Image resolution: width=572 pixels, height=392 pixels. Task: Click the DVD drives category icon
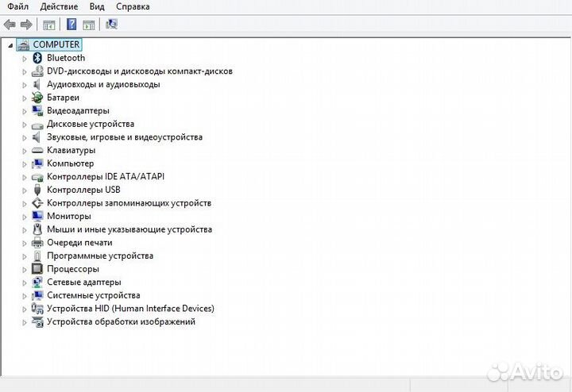(x=37, y=71)
